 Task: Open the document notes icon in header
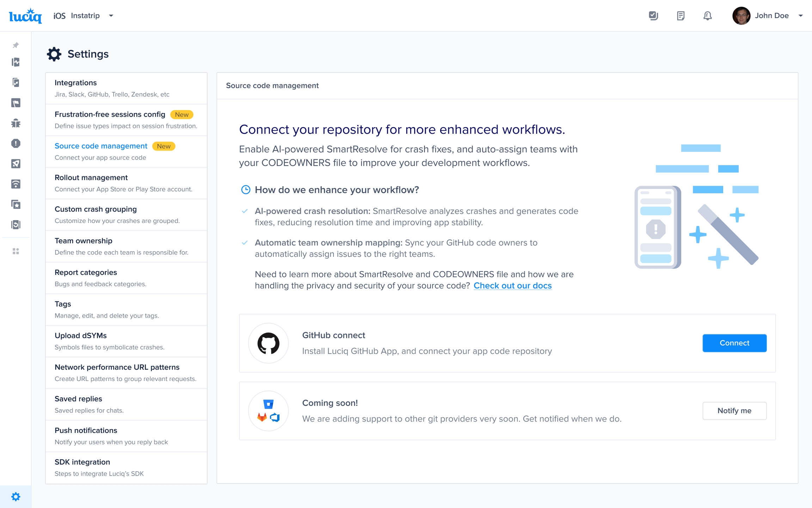tap(681, 16)
